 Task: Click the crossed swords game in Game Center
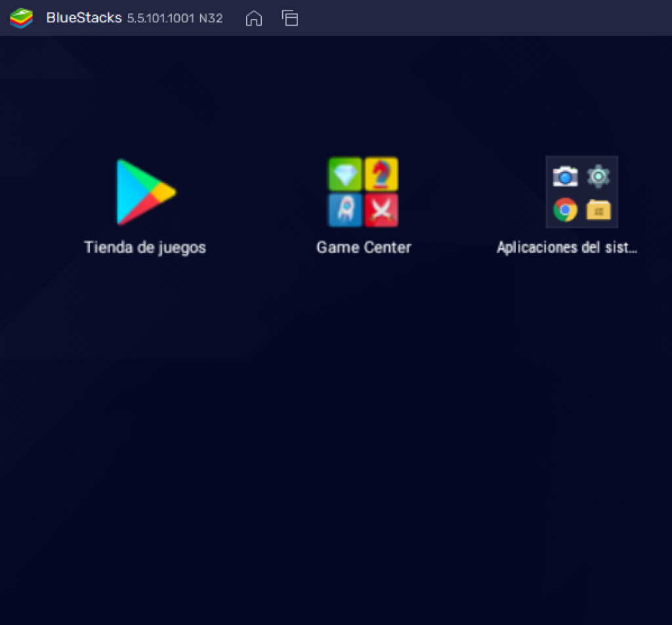pos(382,210)
